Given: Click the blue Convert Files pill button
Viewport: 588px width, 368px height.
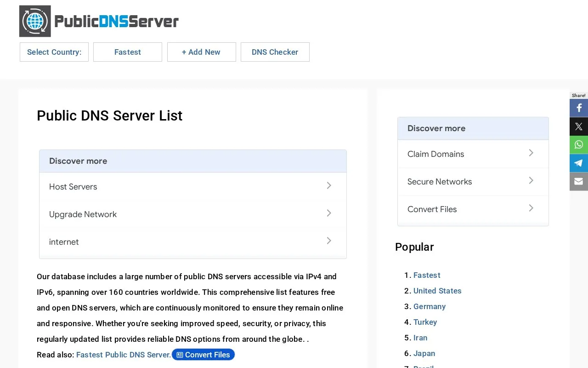Looking at the screenshot, I should (203, 355).
